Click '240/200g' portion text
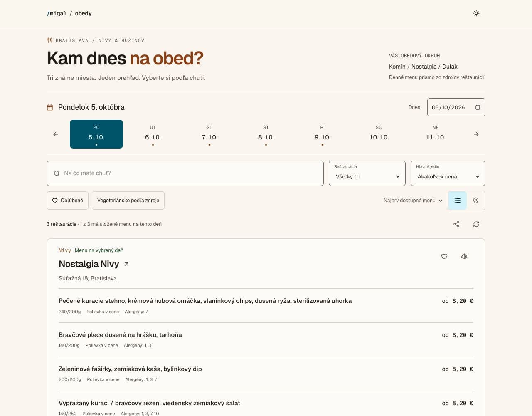This screenshot has width=532, height=416. [x=69, y=312]
